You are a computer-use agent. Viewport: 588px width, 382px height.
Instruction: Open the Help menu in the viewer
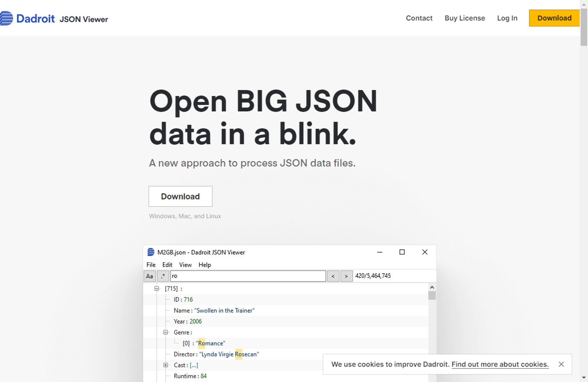[205, 265]
